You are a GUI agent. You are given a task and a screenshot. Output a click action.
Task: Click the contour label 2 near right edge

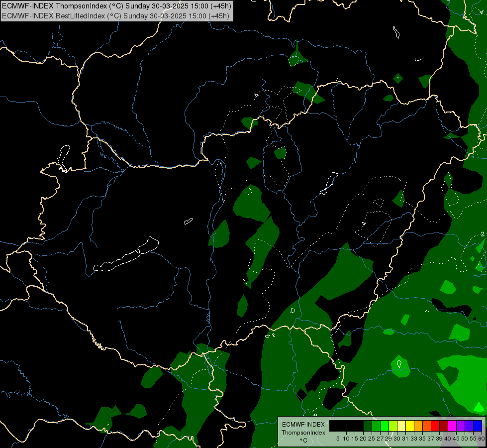[x=483, y=234]
